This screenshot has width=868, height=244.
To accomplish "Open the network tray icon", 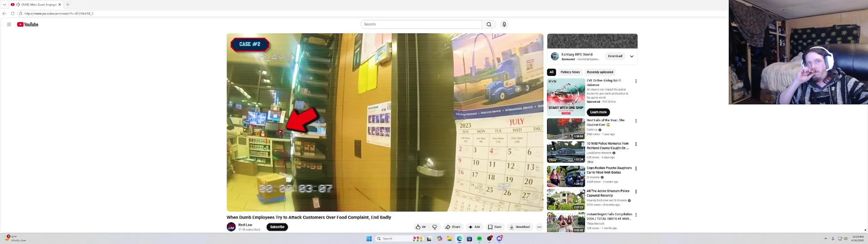I will (x=840, y=239).
